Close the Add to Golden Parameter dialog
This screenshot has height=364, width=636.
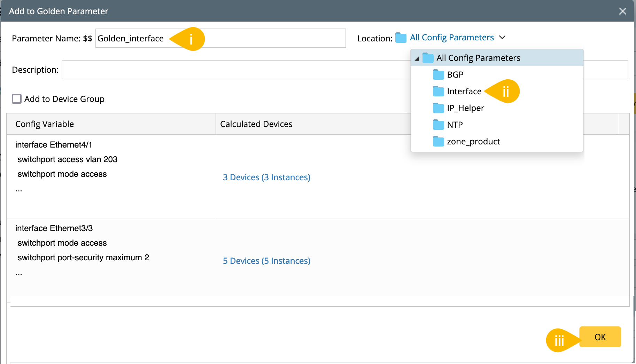tap(622, 11)
